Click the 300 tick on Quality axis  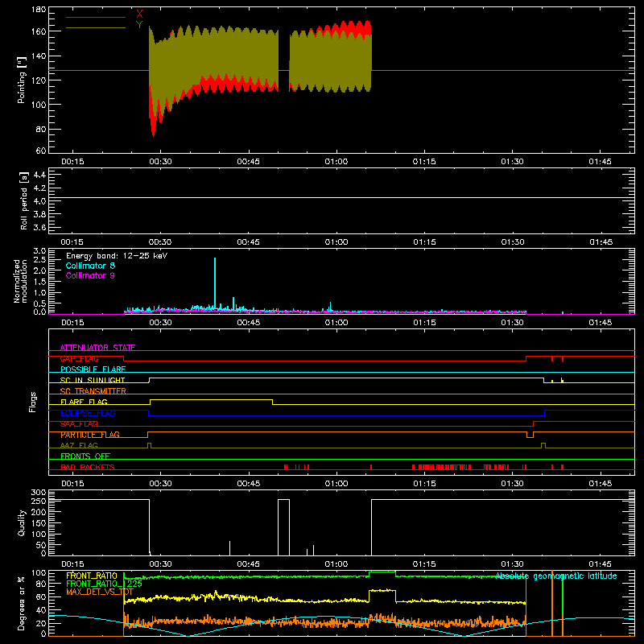click(x=39, y=493)
